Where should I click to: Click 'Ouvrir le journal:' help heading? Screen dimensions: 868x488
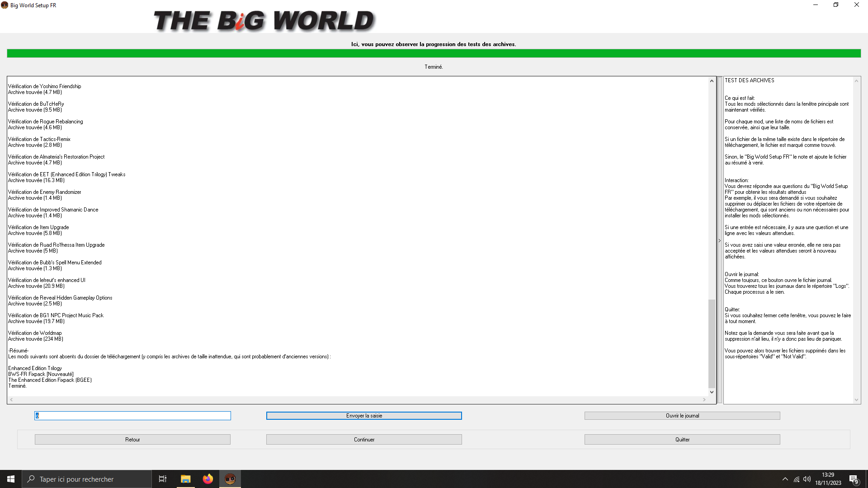pos(742,274)
